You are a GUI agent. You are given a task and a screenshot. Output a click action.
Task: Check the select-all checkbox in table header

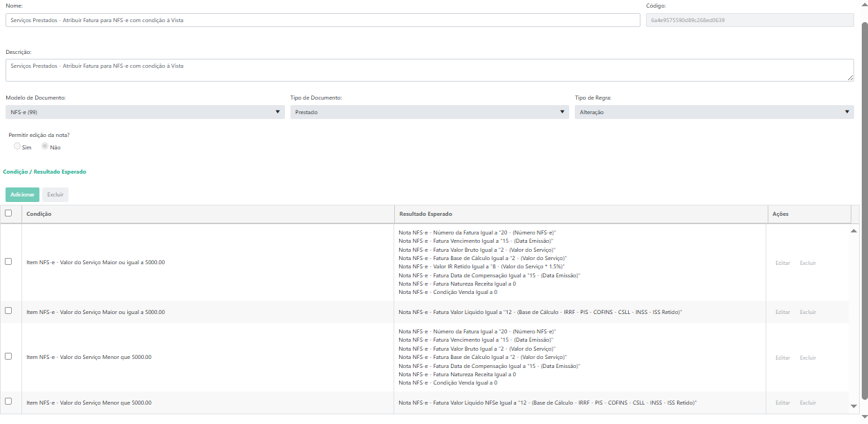point(8,213)
